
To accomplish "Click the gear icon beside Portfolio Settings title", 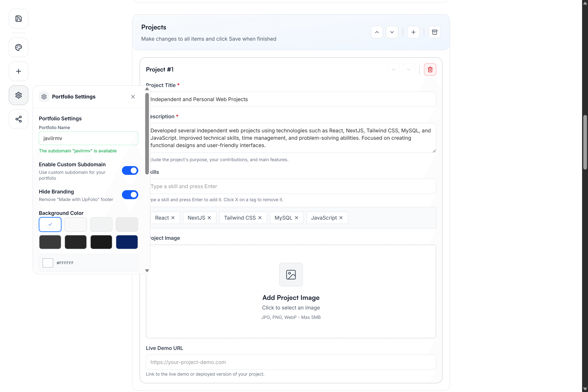I will (44, 96).
